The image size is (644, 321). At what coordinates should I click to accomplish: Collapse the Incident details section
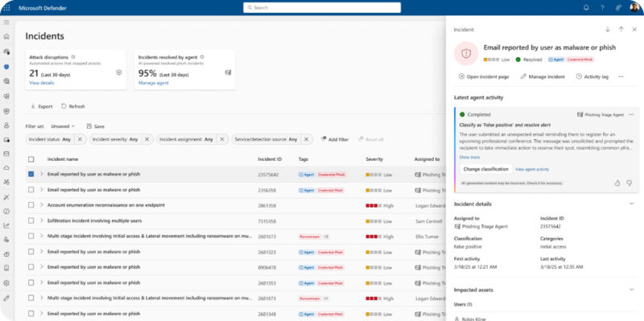point(632,204)
